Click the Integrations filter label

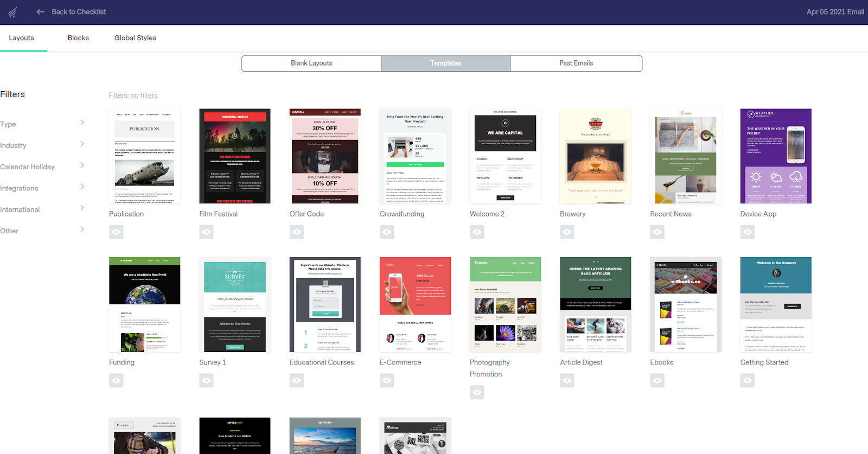point(19,188)
